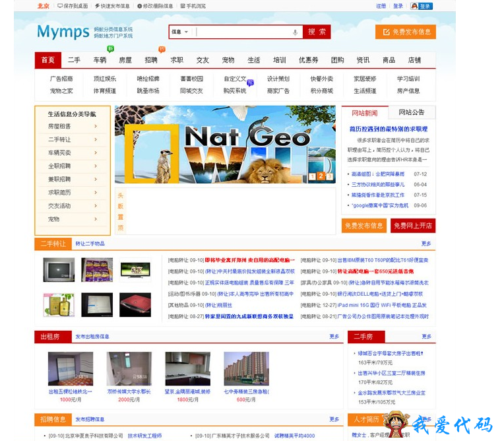Open the 二手 navigation menu item
The width and height of the screenshot is (504, 441).
coord(74,60)
